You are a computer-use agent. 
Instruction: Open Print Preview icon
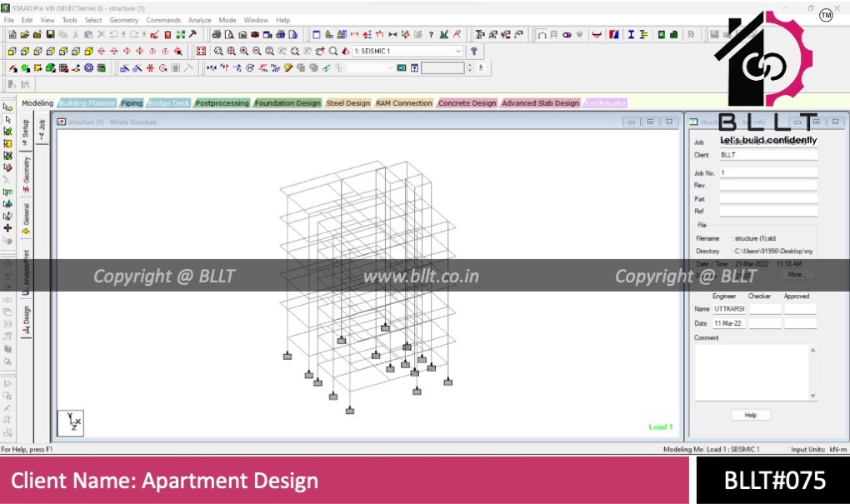pos(229,35)
